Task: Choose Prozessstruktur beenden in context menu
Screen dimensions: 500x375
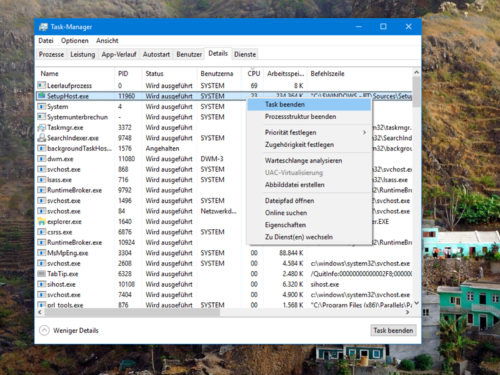Action: [309, 117]
